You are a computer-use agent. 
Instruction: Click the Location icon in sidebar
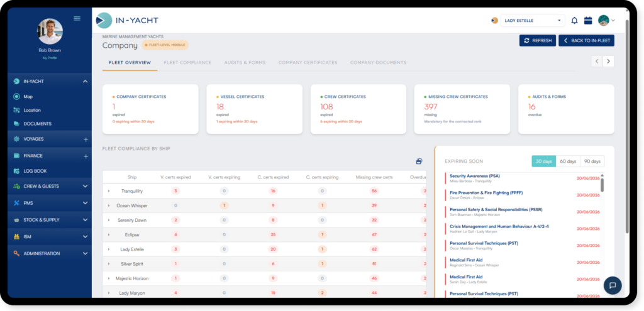coord(16,111)
